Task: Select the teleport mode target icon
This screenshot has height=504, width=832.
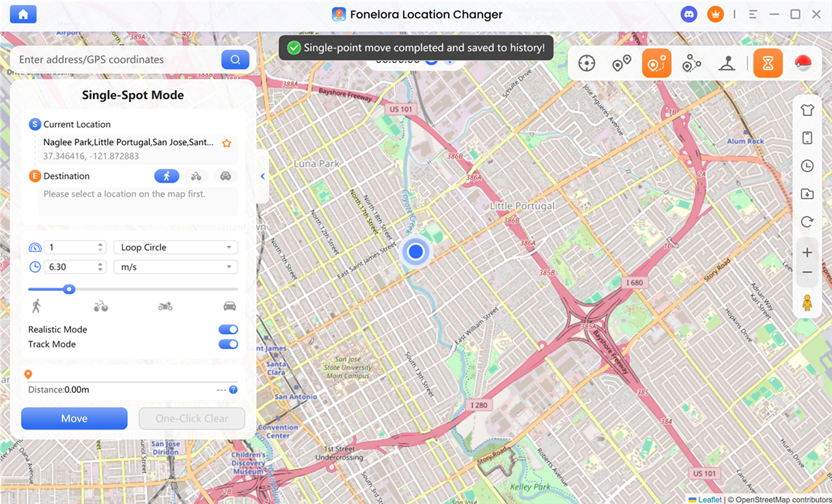Action: (586, 64)
